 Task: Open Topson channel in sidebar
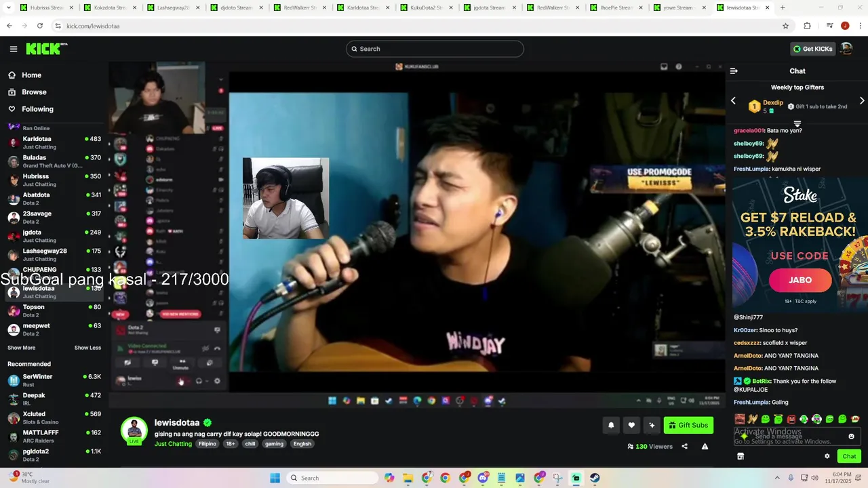tap(54, 310)
